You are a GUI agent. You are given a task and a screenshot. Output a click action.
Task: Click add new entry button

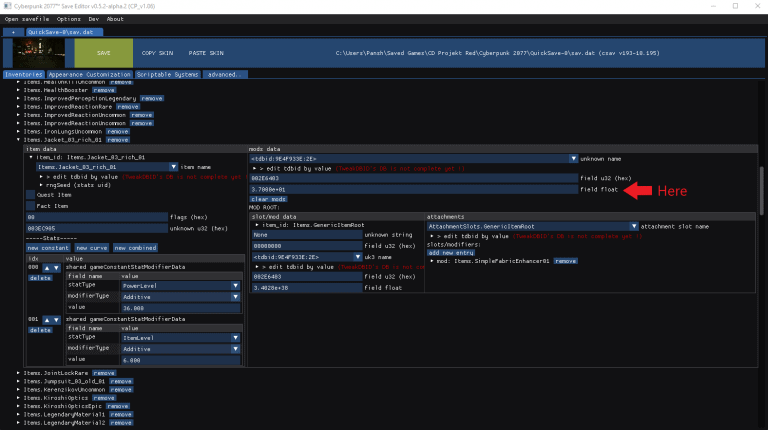[451, 253]
